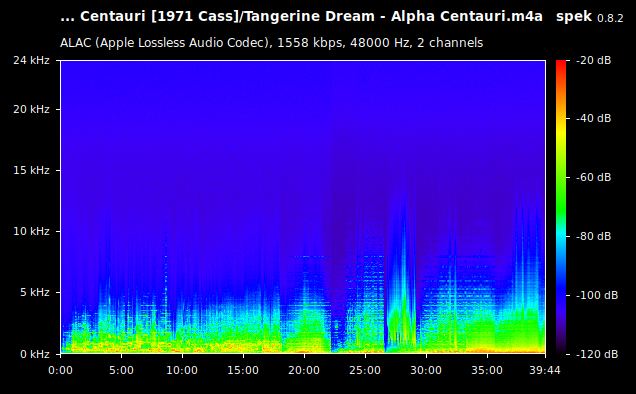
Task: Click the "30:00" time axis label
Action: click(x=426, y=370)
